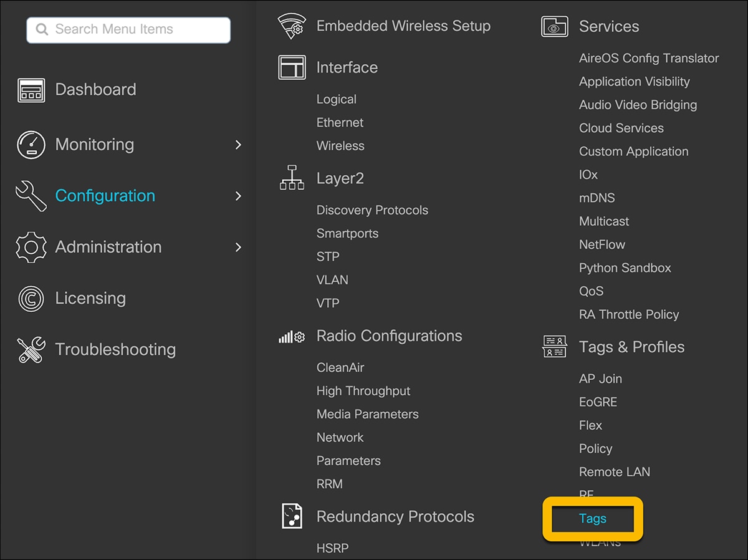Open Custom Application link
Image resolution: width=748 pixels, height=560 pixels.
634,152
